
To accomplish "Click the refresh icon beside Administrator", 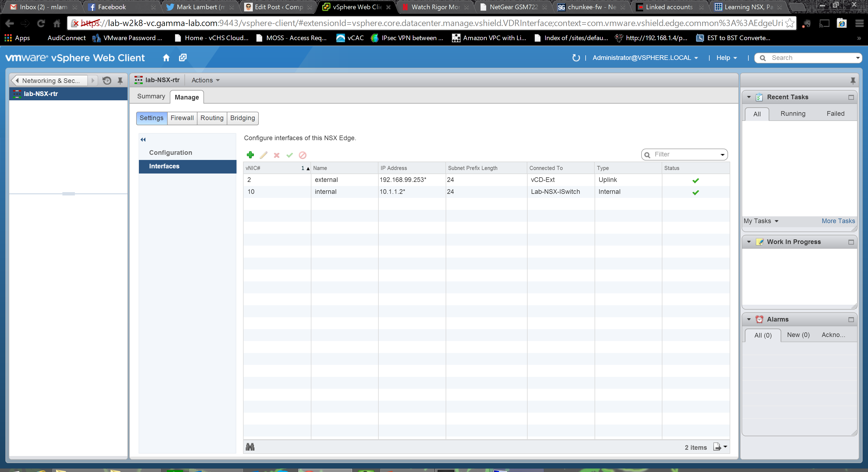I will (576, 58).
